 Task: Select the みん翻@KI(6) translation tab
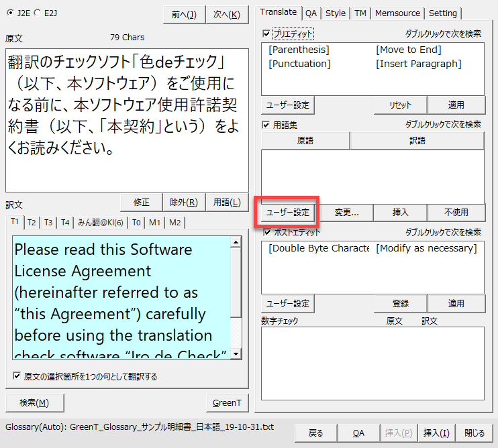point(100,223)
